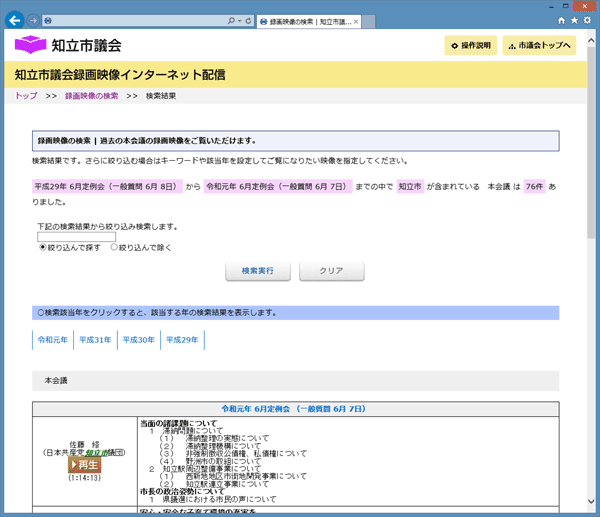This screenshot has width=600, height=517.
Task: Open 令和元年 6月定例会 session link
Action: coord(293,409)
